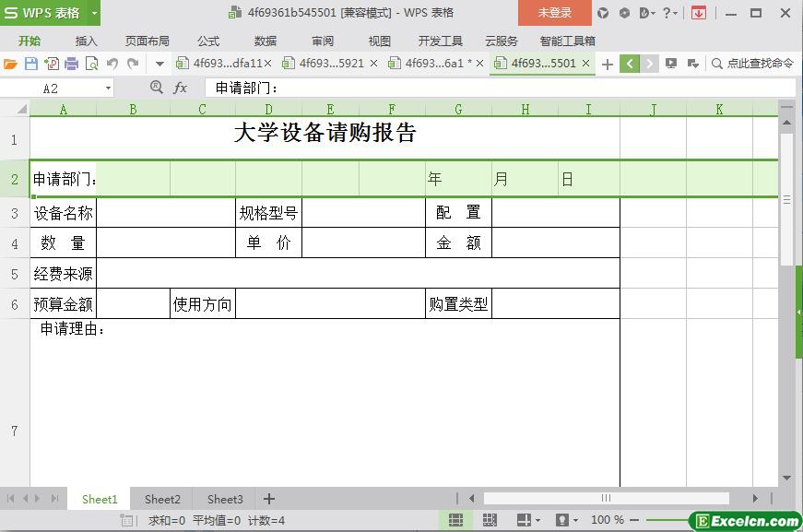
Task: Open the 插入 ribbon tab
Action: pyautogui.click(x=86, y=41)
